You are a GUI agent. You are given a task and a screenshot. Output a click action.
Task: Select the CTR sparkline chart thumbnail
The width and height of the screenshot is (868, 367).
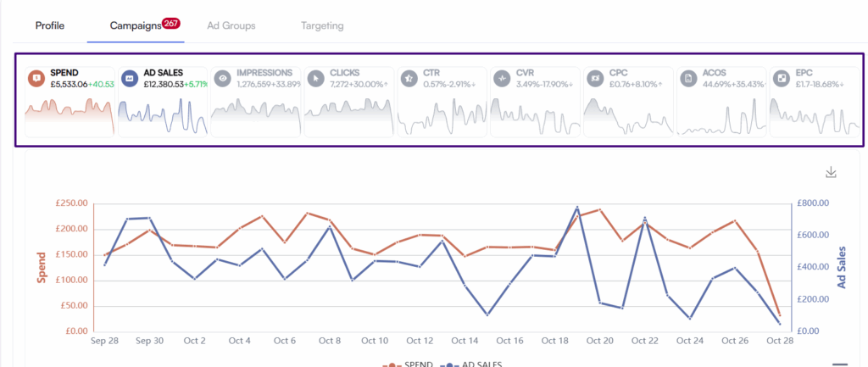point(441,115)
